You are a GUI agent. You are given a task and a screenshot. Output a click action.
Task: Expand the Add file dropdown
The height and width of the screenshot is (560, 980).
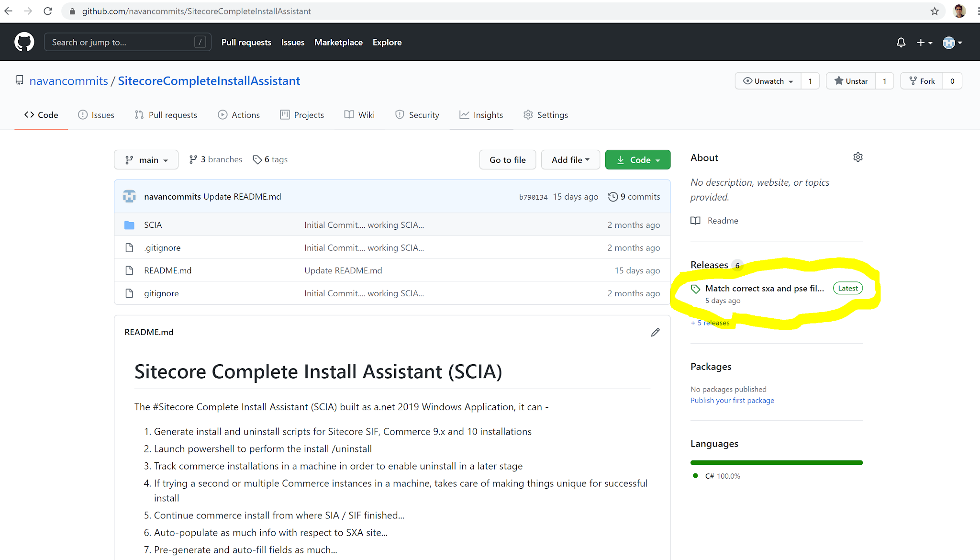click(x=570, y=160)
